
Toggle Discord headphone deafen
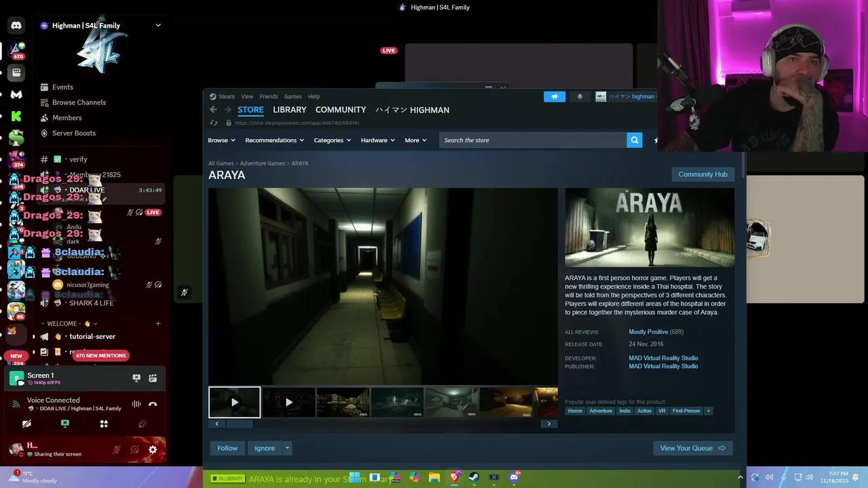[134, 449]
